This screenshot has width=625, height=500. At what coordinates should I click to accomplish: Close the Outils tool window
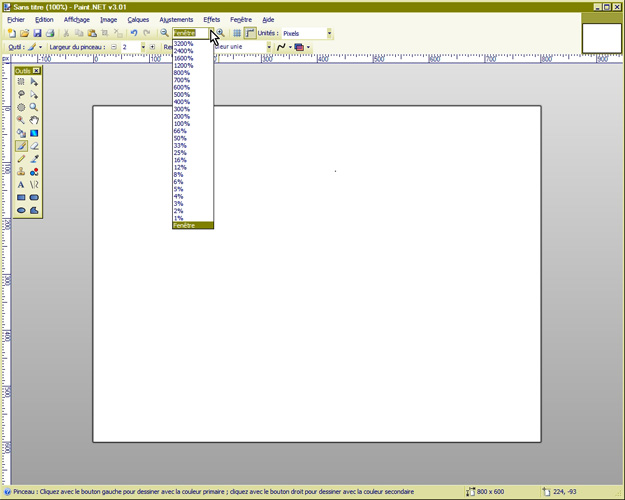coord(36,71)
